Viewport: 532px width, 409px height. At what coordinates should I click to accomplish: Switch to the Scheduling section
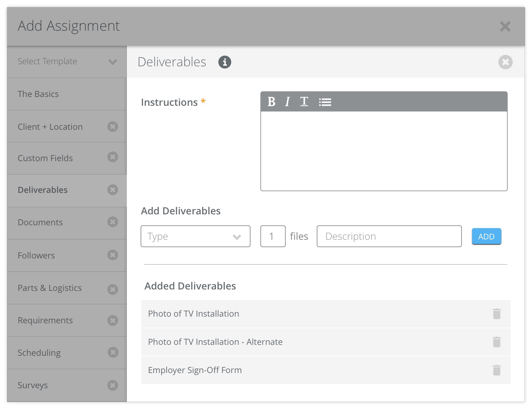click(39, 353)
